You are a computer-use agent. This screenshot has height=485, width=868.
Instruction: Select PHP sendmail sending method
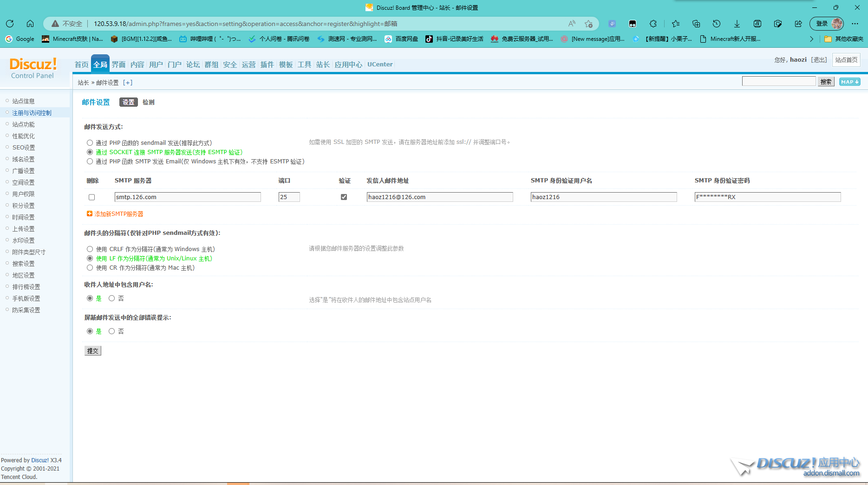pyautogui.click(x=90, y=142)
